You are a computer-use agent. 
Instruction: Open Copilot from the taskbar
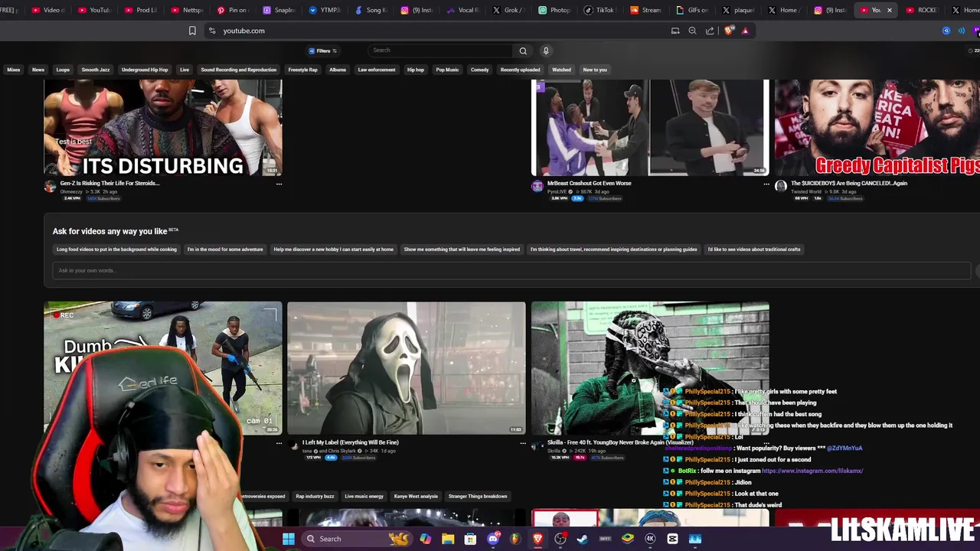(425, 539)
